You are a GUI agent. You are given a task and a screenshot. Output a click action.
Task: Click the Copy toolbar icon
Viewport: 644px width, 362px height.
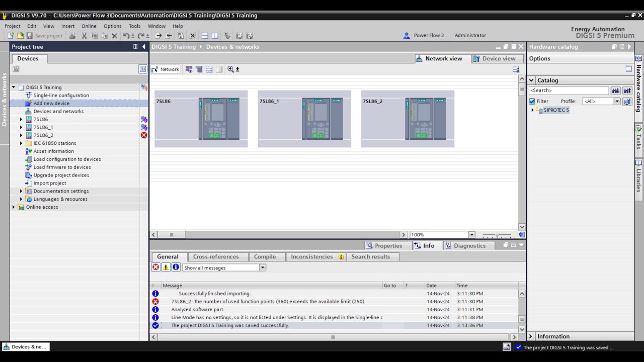tap(94, 36)
